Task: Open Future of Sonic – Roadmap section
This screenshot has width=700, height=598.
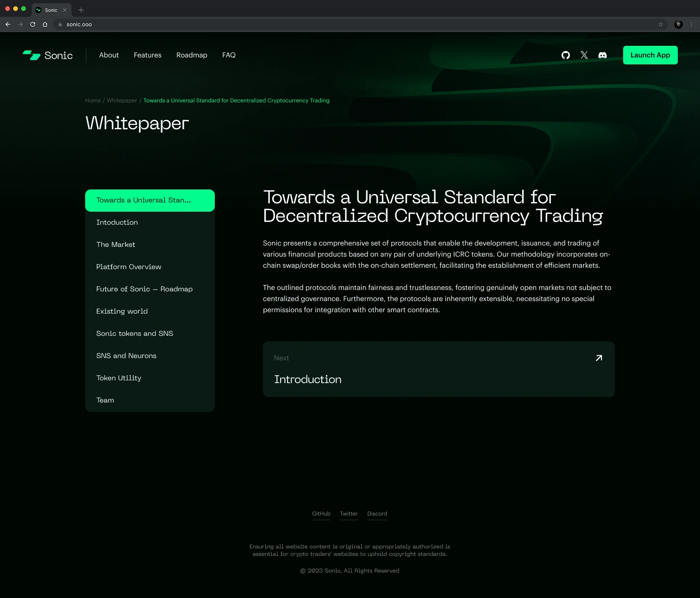Action: coord(150,290)
